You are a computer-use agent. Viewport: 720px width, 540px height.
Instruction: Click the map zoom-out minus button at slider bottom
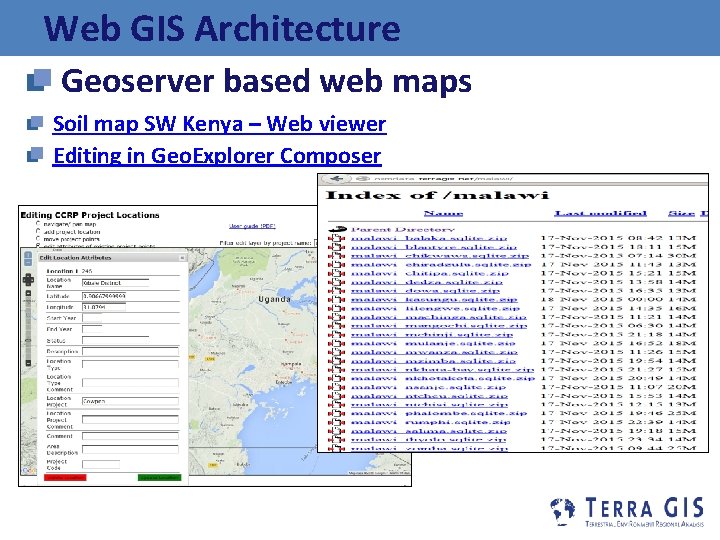[28, 363]
